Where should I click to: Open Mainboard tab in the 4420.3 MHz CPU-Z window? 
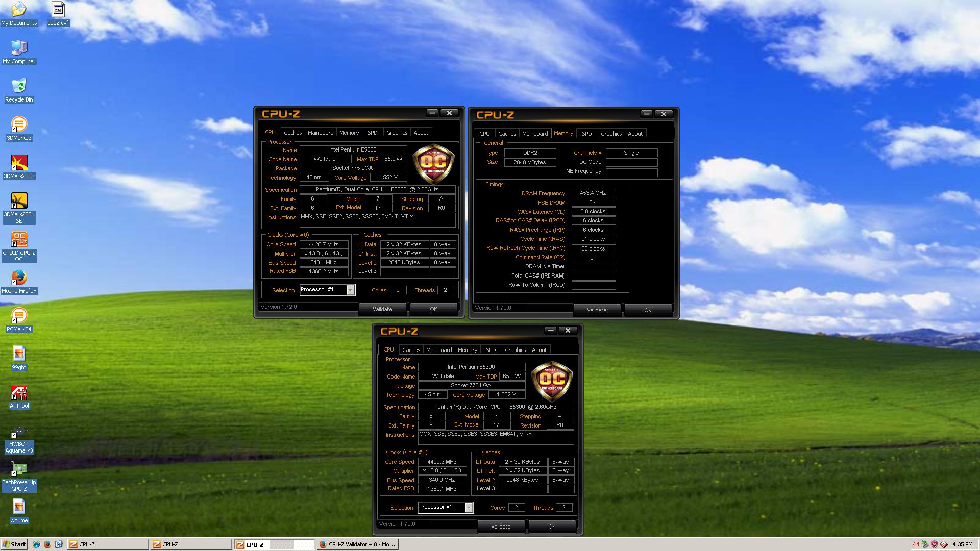point(439,350)
